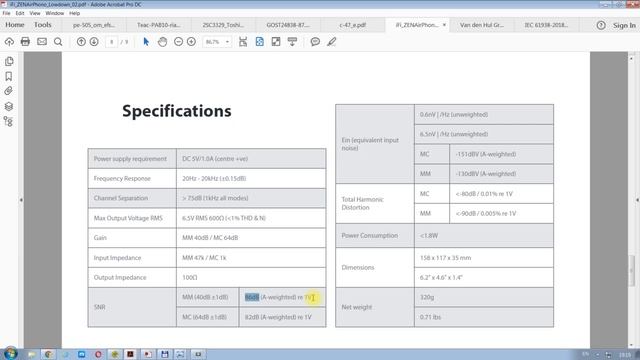640x360 pixels.
Task: Open the help question mark icon
Action: coord(601,25)
